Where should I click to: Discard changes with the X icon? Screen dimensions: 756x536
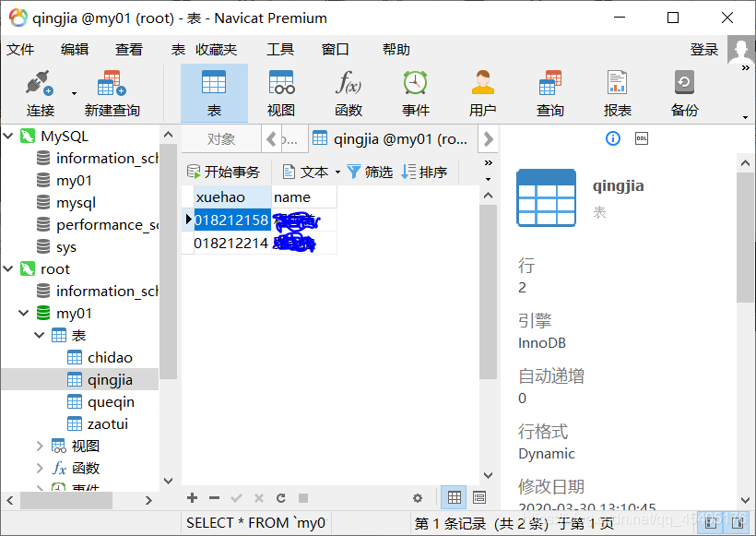259,498
